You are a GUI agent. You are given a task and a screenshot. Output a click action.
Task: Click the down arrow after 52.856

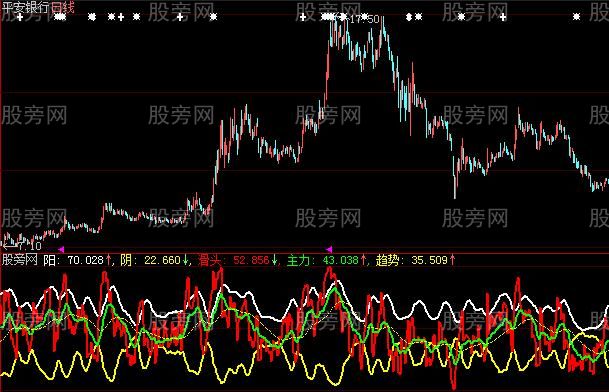274,260
